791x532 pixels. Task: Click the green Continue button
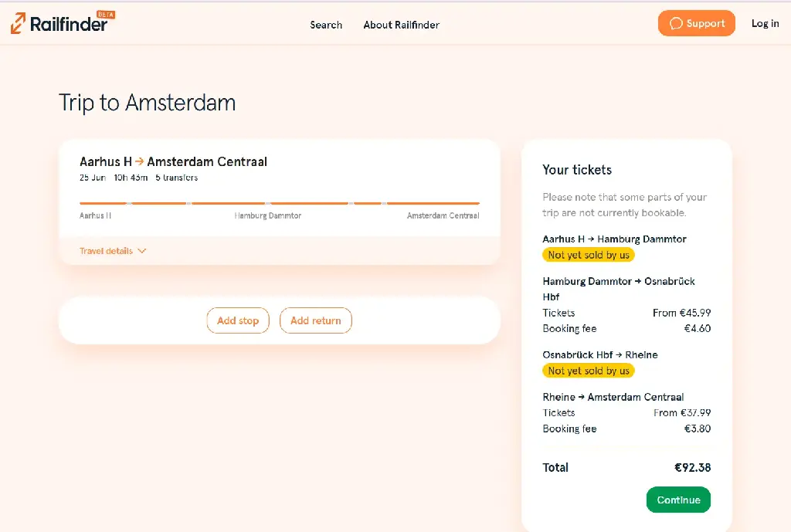(x=678, y=500)
